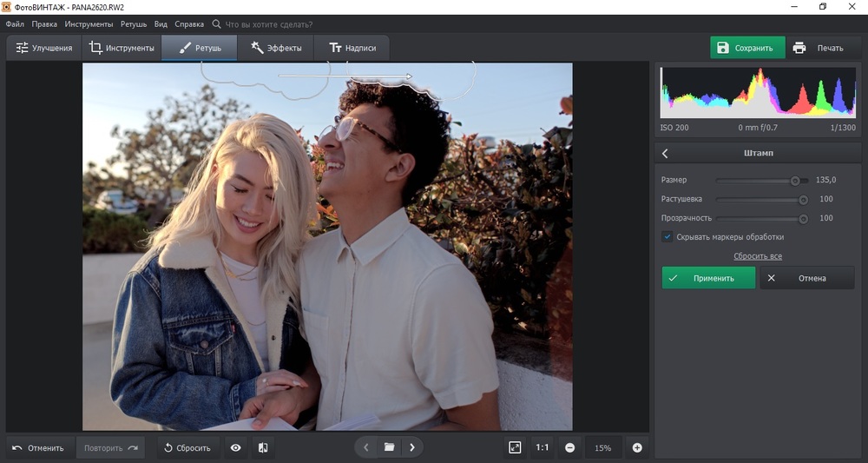Click the Сохранить save button
The height and width of the screenshot is (463, 868).
(746, 48)
